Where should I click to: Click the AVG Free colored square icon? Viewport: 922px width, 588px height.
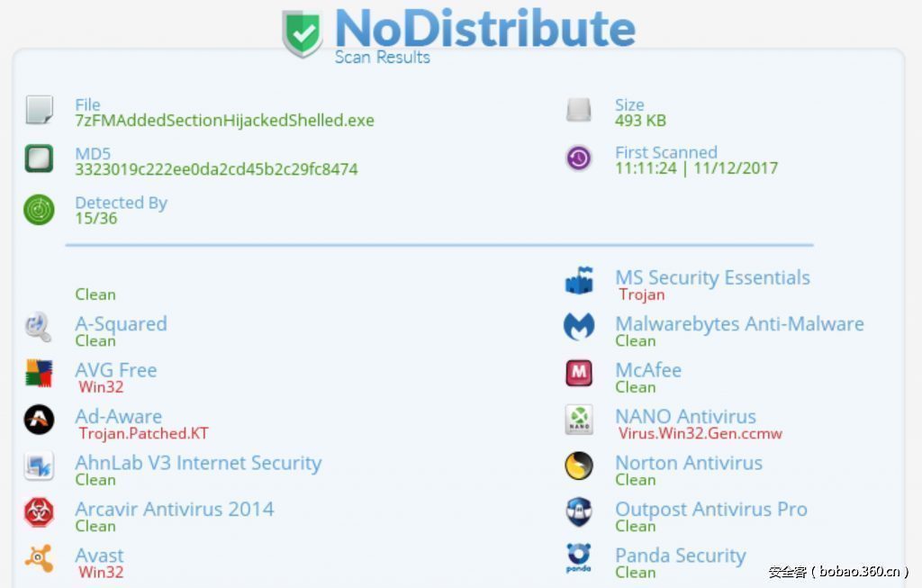tap(39, 373)
